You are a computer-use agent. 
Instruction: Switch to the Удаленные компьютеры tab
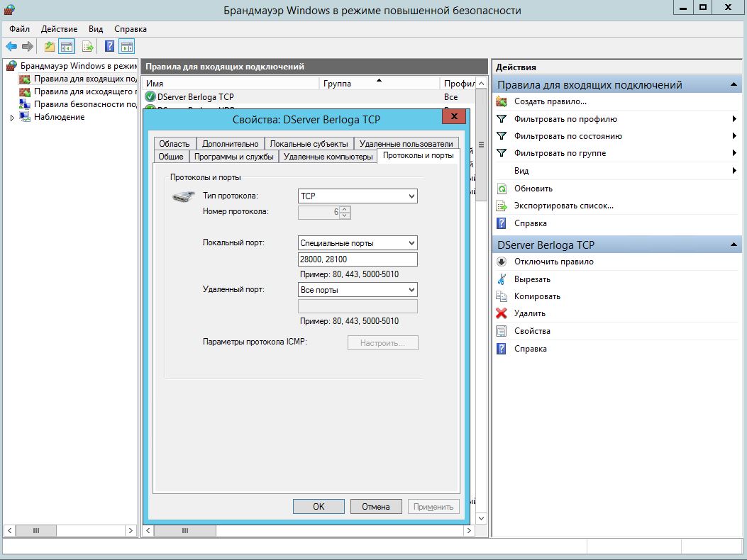[328, 157]
